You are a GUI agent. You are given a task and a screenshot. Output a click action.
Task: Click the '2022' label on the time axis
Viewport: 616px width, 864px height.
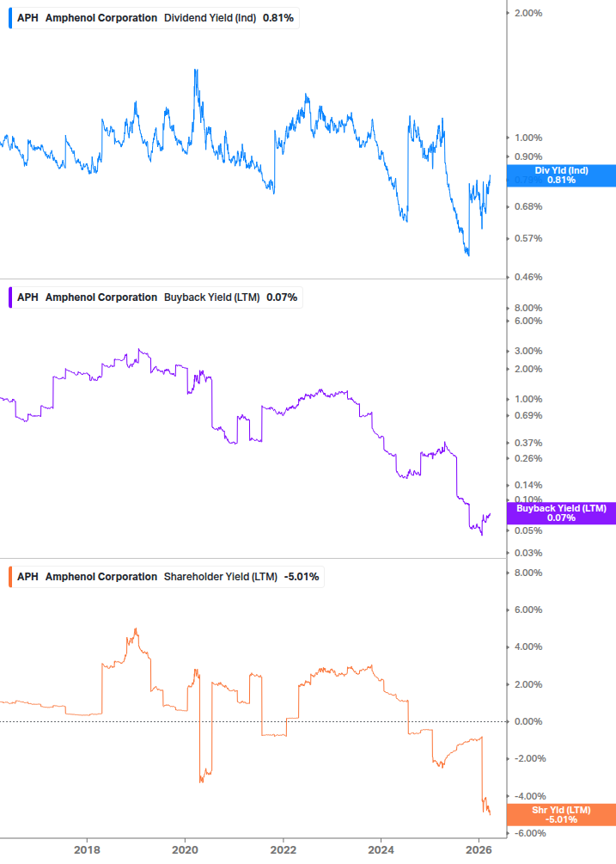(283, 849)
